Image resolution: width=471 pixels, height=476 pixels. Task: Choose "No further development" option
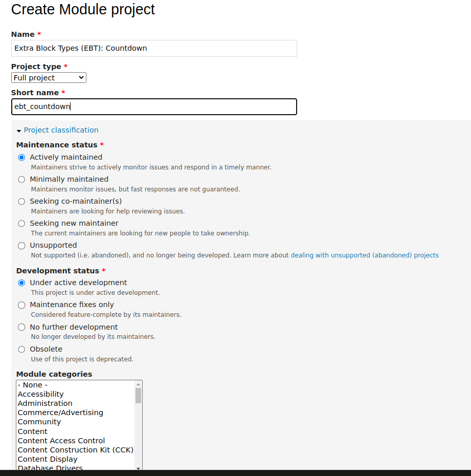coord(21,327)
